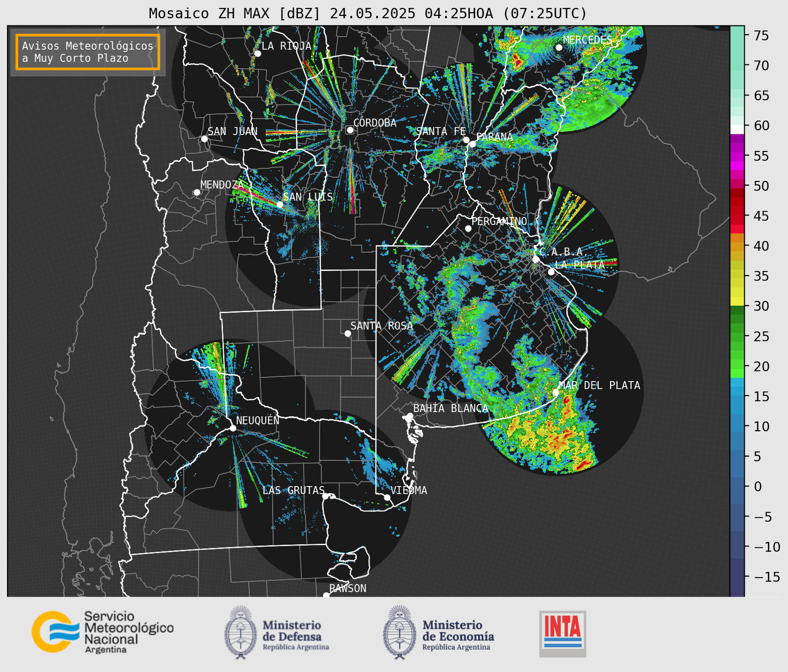This screenshot has width=788, height=672.
Task: Click the Córdoba city marker
Action: 350,130
